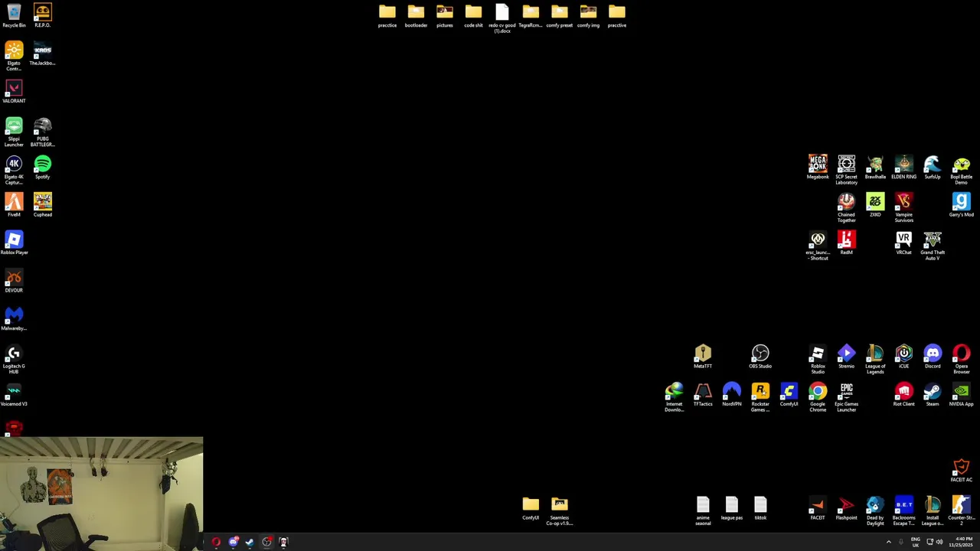Launch Voicemod V3 from the desktop
The height and width of the screenshot is (551, 980).
14,394
